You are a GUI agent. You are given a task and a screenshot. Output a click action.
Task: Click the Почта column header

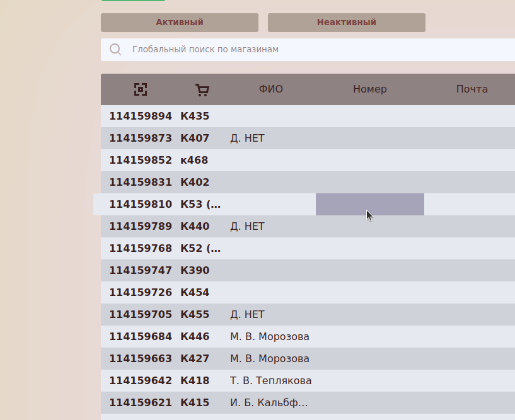(472, 89)
